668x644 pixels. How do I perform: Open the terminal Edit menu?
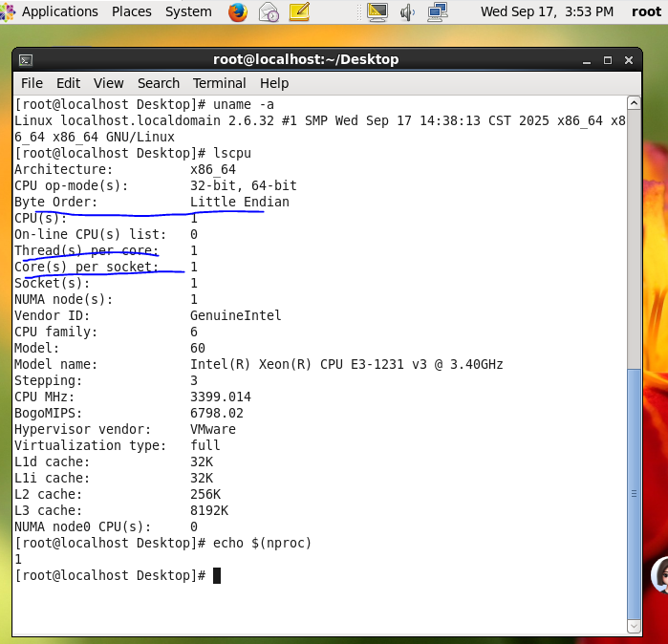pos(68,83)
